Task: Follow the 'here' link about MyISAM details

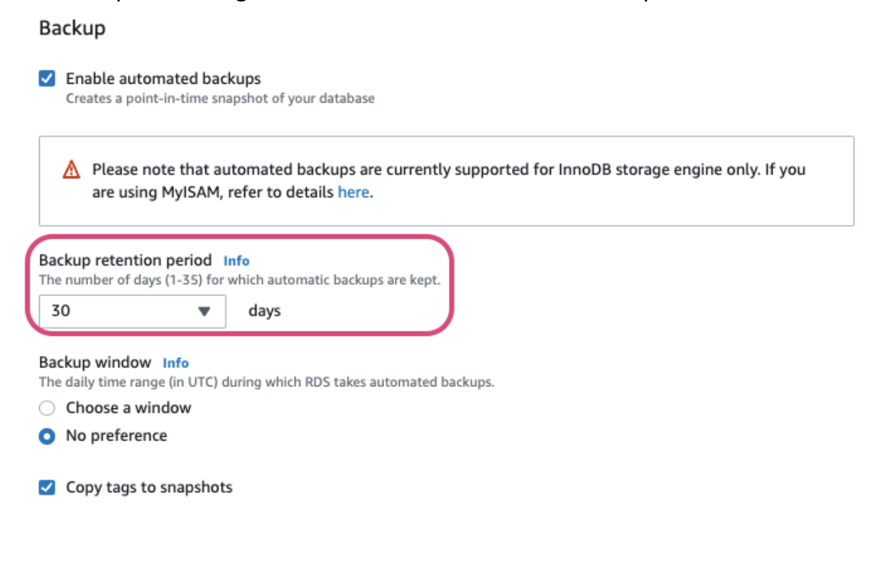Action: point(353,192)
